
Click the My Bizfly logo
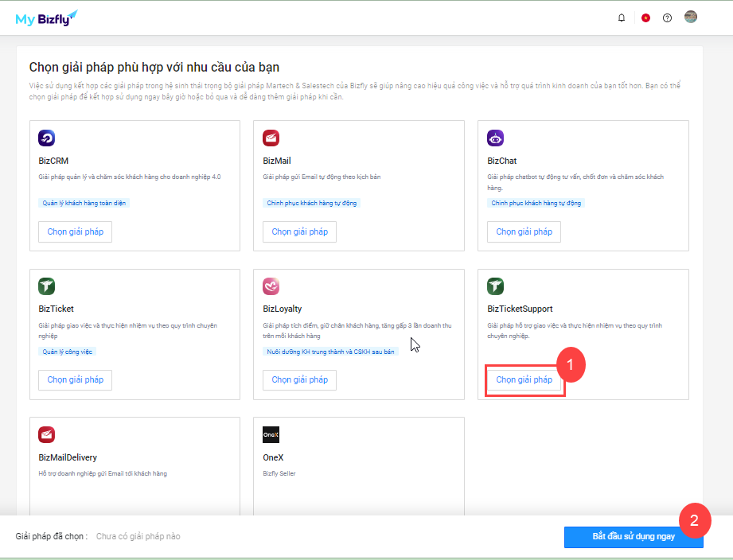[x=46, y=18]
